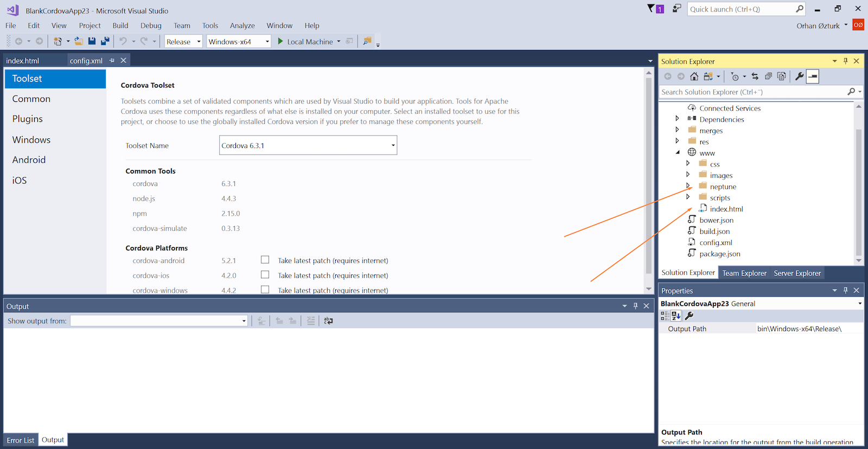Click the Save All toolbar icon
The width and height of the screenshot is (868, 449).
[x=105, y=41]
